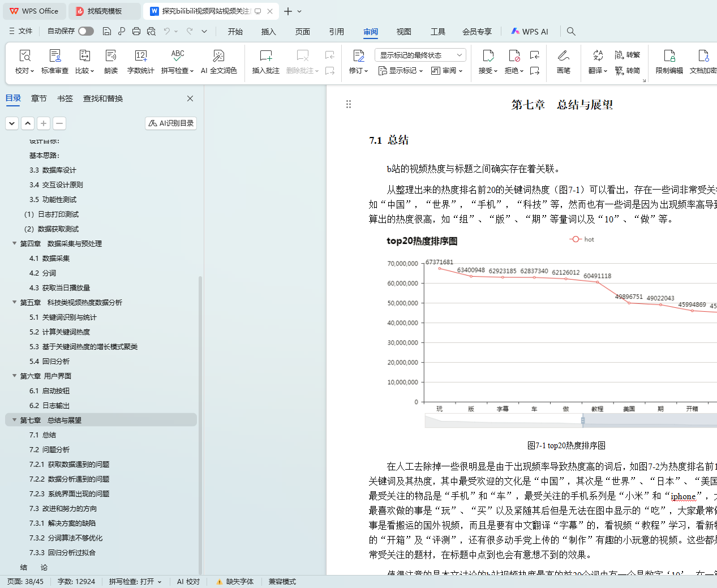Close the navigation pane with X
Viewport: 717px width, 588px height.
[190, 98]
